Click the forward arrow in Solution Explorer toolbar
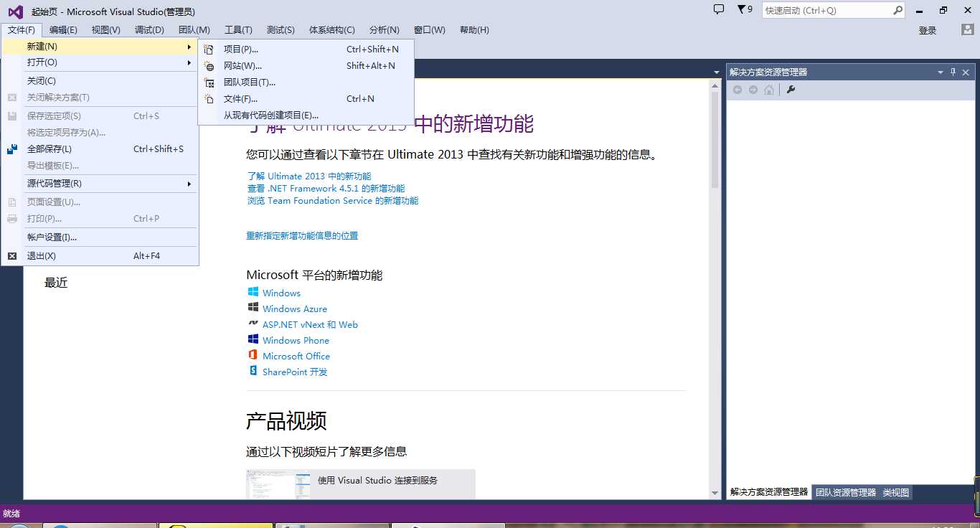980x528 pixels. click(x=753, y=90)
